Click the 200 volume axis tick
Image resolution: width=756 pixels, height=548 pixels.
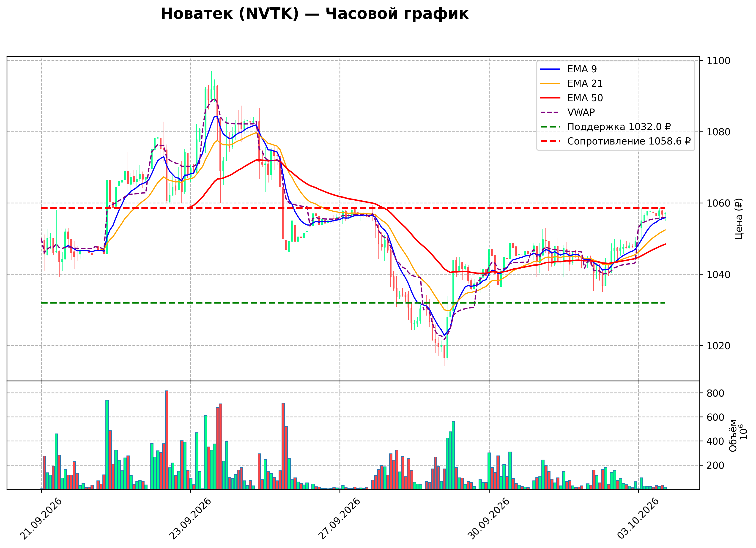click(x=716, y=465)
